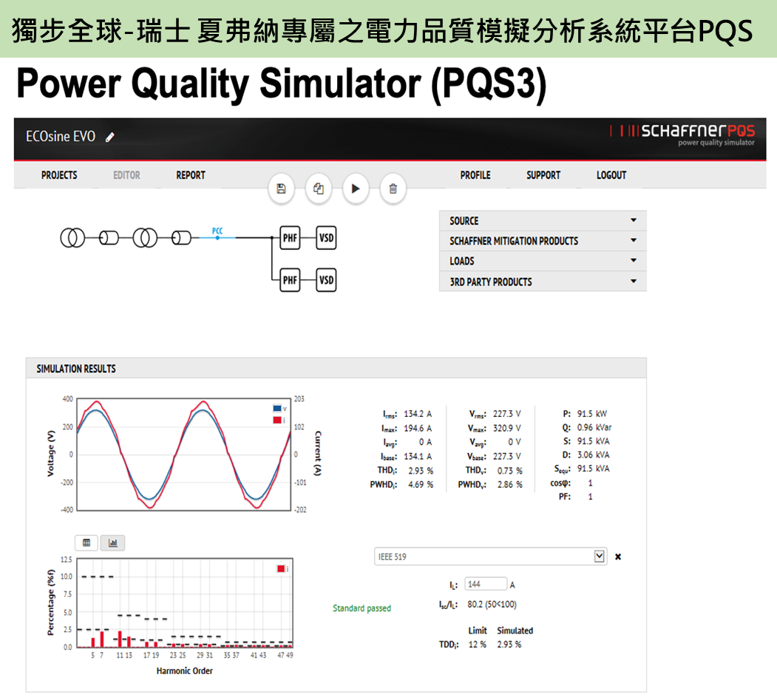Click the Vmax value 320.9 V
This screenshot has height=700, width=777.
tap(507, 428)
